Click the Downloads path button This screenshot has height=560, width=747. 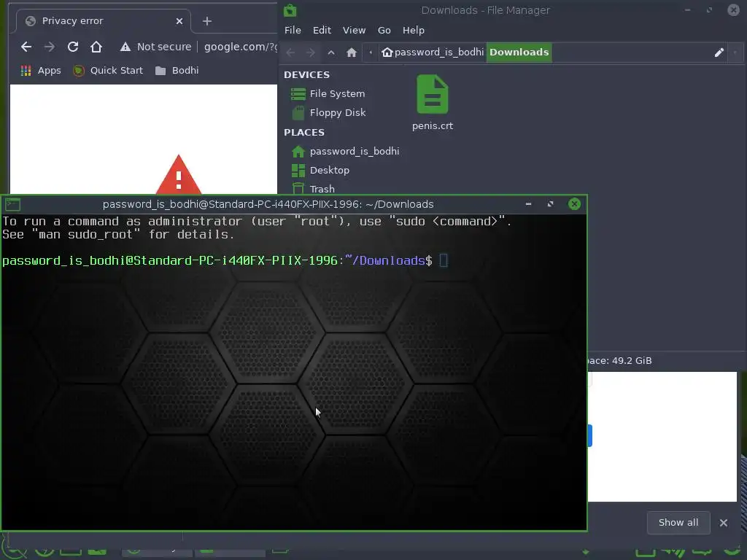coord(519,52)
